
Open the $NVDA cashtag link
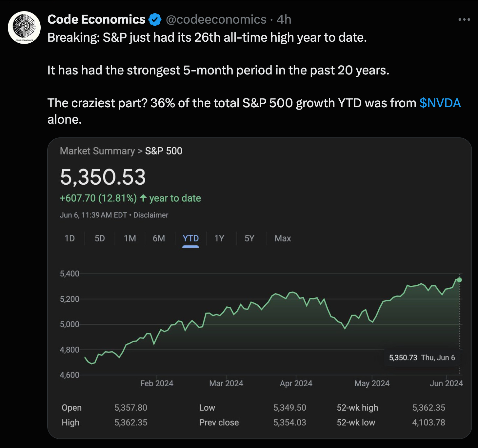point(440,103)
